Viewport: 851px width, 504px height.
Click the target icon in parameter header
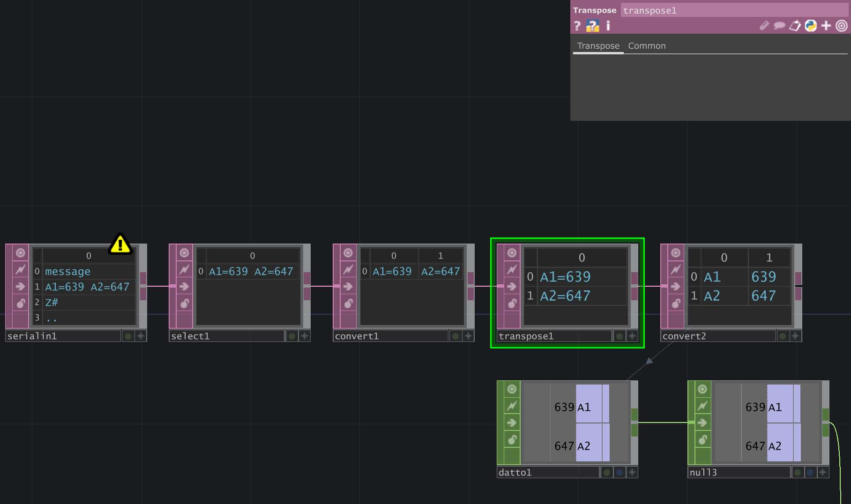(x=842, y=26)
